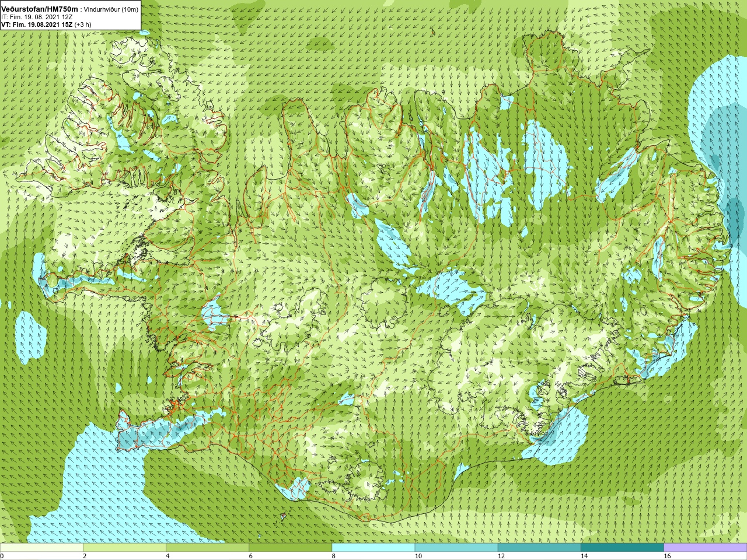The image size is (747, 560).
Task: Click the legend value '10'
Action: [418, 556]
